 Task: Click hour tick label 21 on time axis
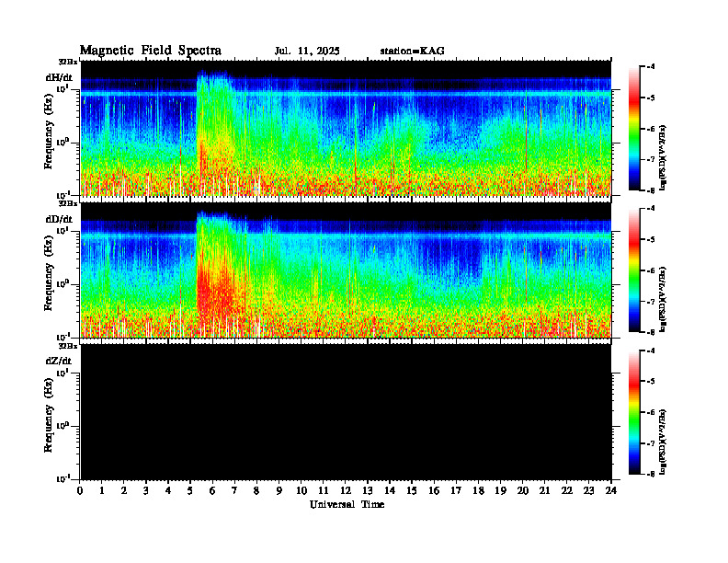pyautogui.click(x=544, y=491)
